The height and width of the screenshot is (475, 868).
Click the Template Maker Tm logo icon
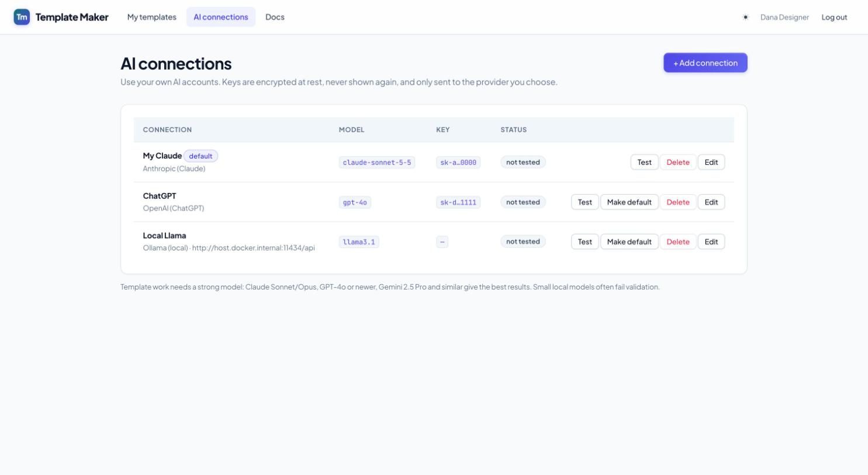22,17
